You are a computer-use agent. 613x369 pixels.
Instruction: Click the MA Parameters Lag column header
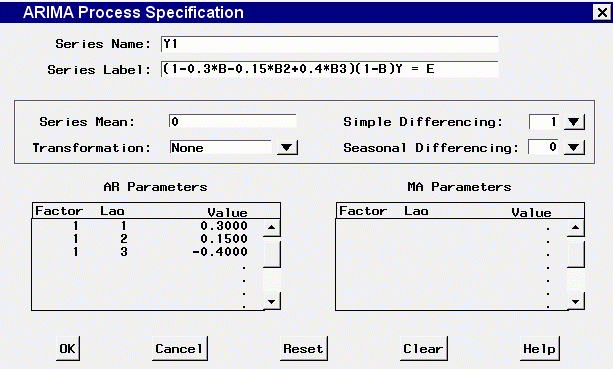[416, 211]
